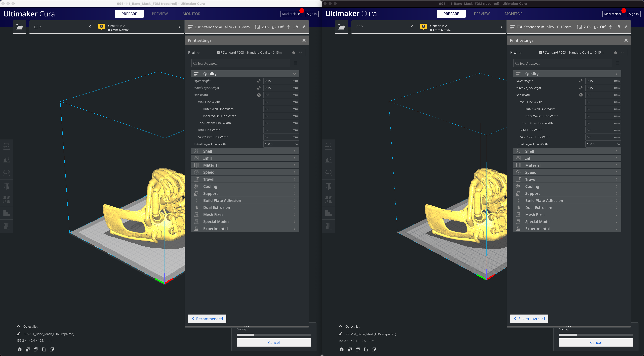Select the Move tool in left window sidebar
The width and height of the screenshot is (644, 356).
click(7, 146)
